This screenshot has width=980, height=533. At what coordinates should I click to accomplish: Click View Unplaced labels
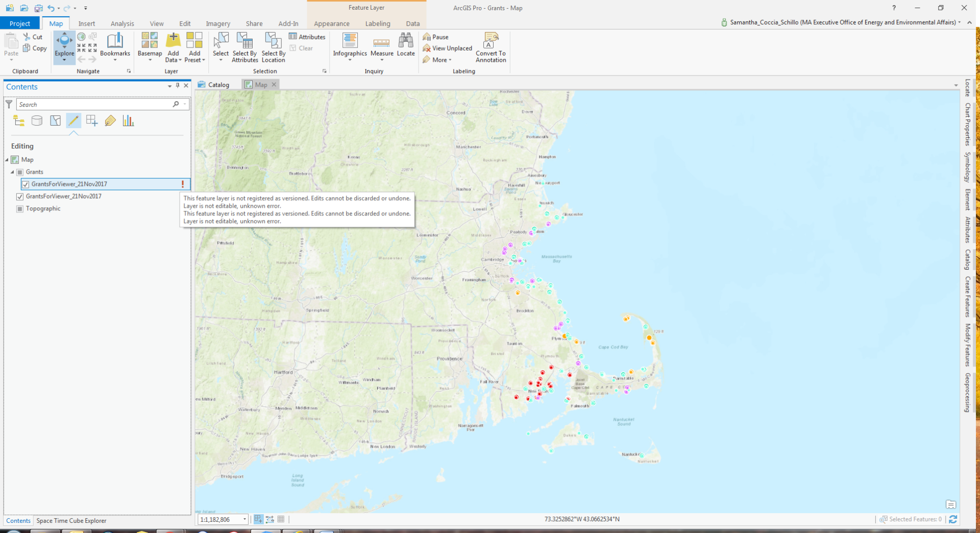pos(447,48)
